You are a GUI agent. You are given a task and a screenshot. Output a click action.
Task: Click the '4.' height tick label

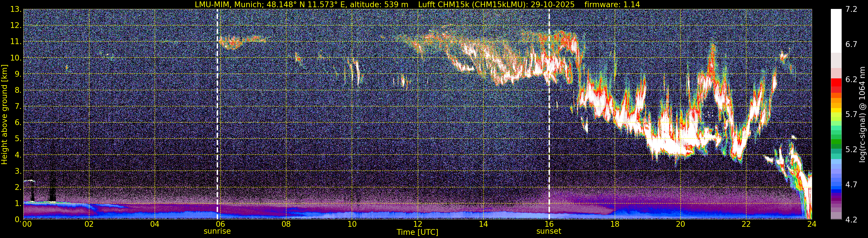pyautogui.click(x=18, y=155)
